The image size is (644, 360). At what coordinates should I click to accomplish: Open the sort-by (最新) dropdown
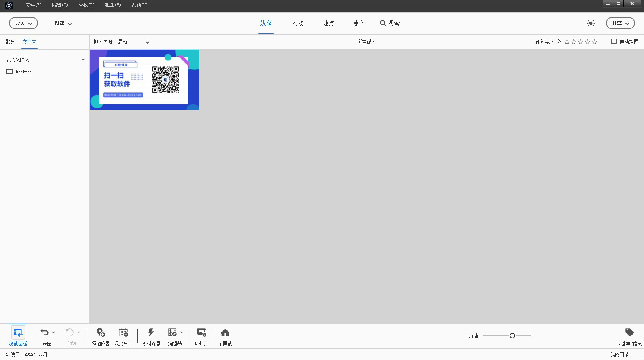click(134, 42)
